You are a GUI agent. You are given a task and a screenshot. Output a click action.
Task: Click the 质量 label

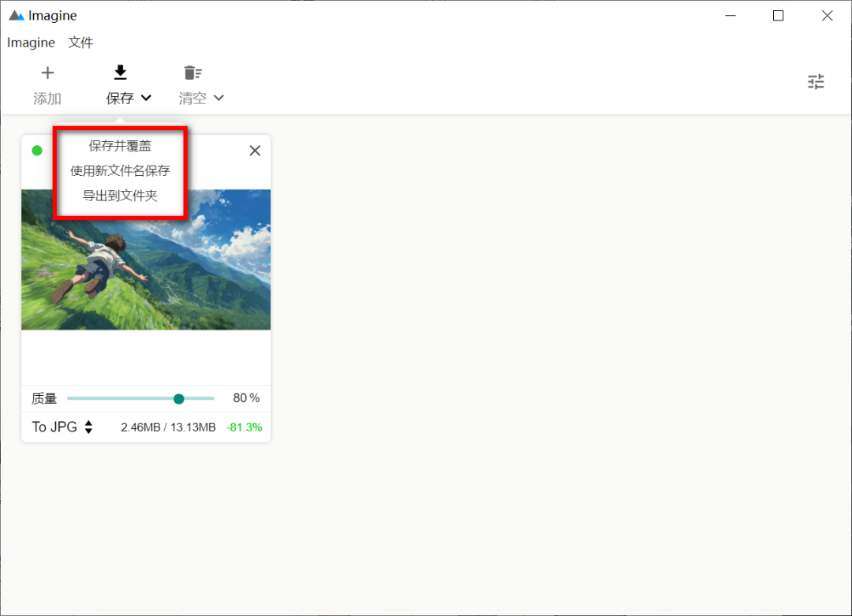click(44, 399)
